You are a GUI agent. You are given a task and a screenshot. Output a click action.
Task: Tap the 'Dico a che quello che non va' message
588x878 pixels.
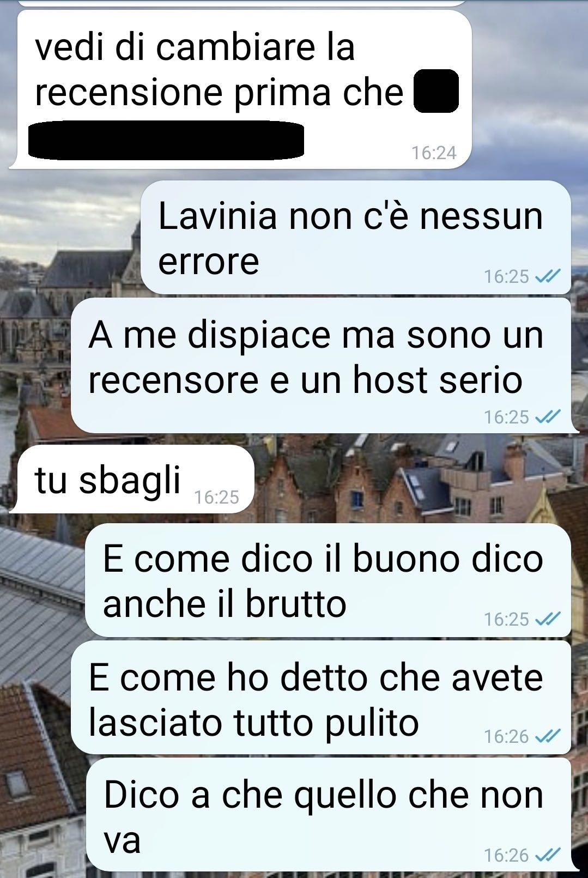[329, 815]
